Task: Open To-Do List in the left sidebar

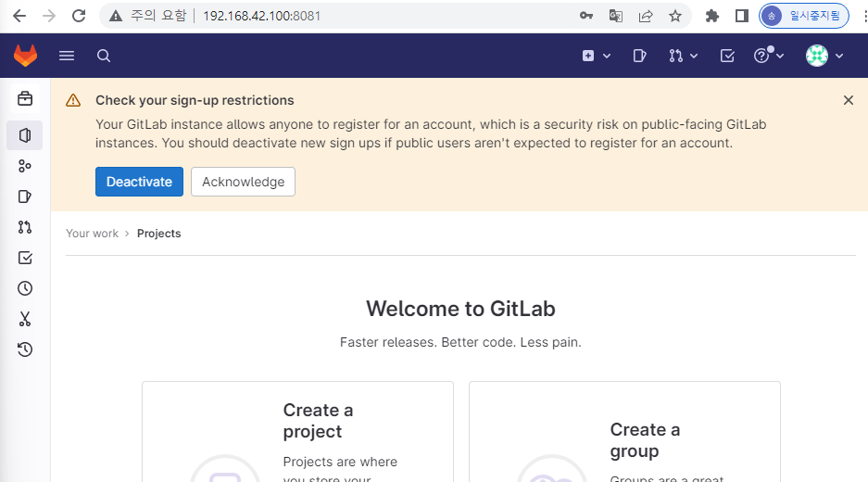Action: 25,258
